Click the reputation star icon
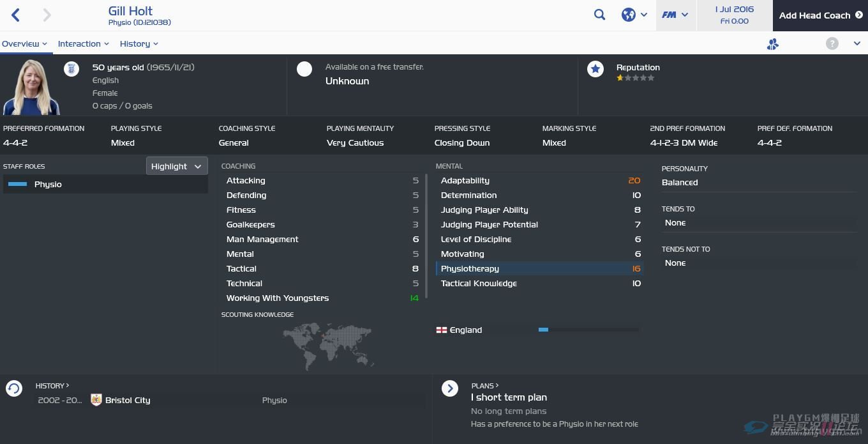This screenshot has width=868, height=444. [x=595, y=69]
